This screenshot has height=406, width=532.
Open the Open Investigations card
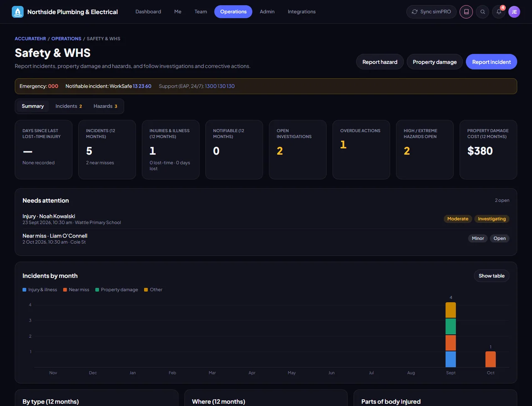point(298,149)
